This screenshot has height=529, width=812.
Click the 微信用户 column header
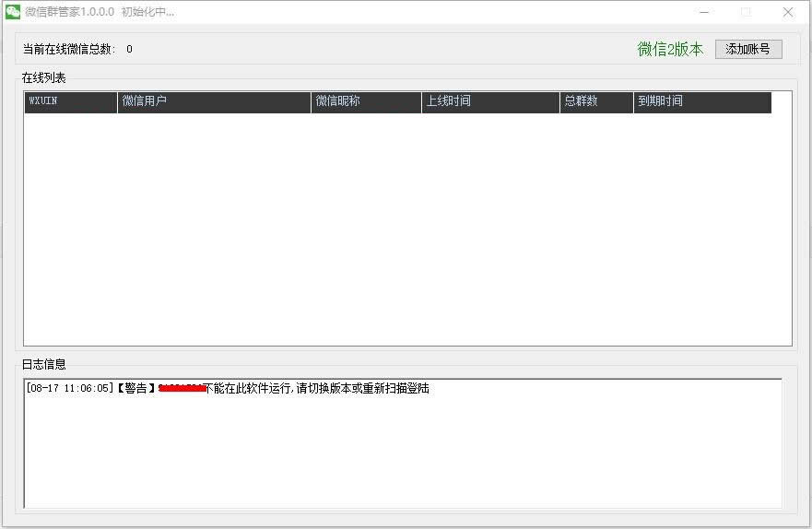click(214, 101)
